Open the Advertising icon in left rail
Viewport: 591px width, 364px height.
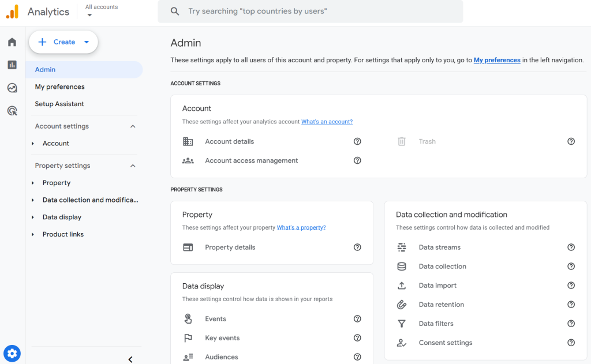(12, 111)
